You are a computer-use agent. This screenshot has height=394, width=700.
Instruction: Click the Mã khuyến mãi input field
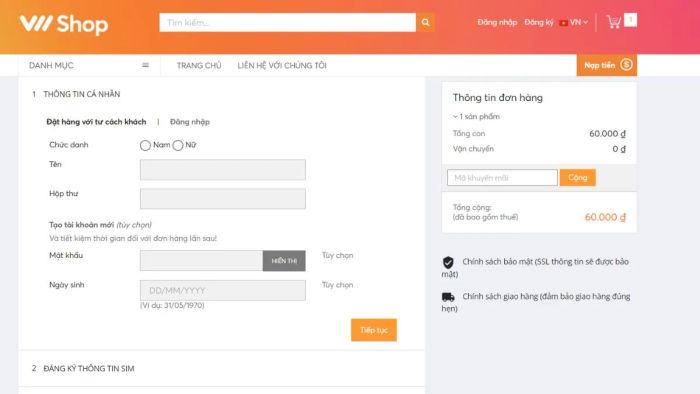coord(502,178)
